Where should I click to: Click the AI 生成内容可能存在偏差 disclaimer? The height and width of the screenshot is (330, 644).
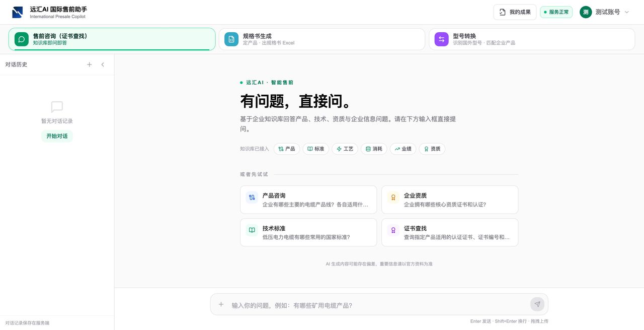(379, 264)
